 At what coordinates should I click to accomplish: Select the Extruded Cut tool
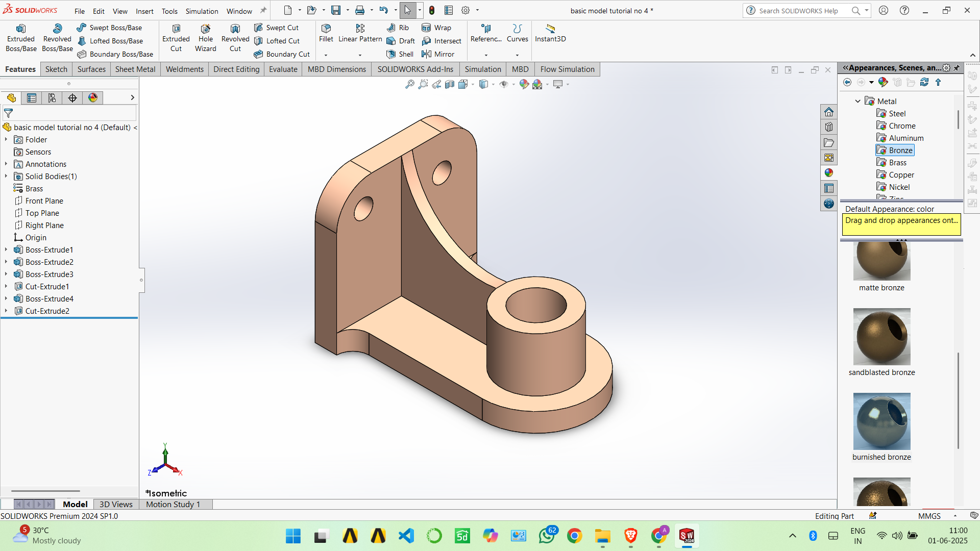click(176, 38)
